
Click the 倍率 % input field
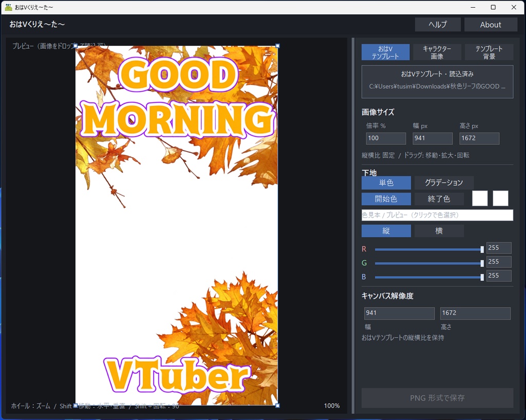(x=386, y=138)
